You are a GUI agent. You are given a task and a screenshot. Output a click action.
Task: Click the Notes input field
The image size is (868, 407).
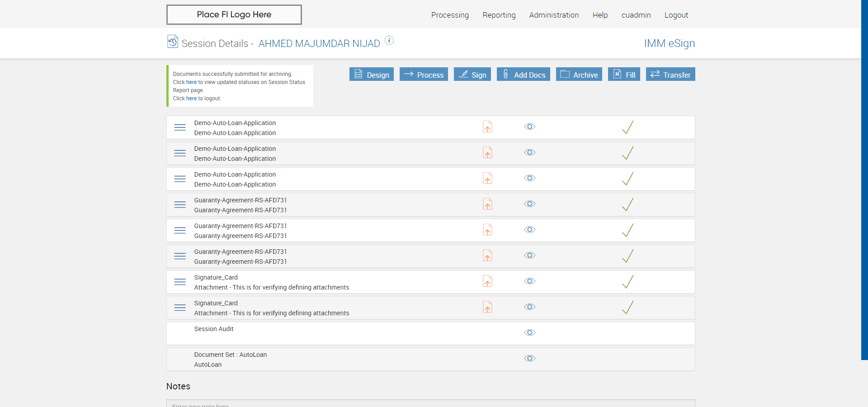click(x=430, y=403)
